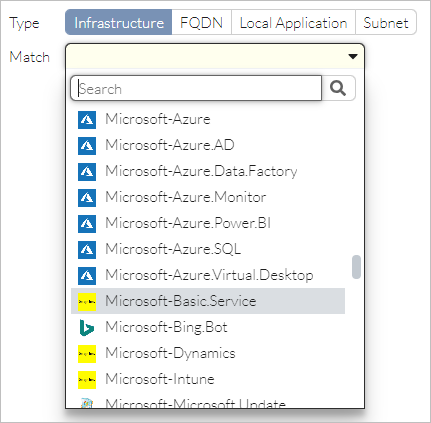Select the Subnet type

click(x=386, y=22)
